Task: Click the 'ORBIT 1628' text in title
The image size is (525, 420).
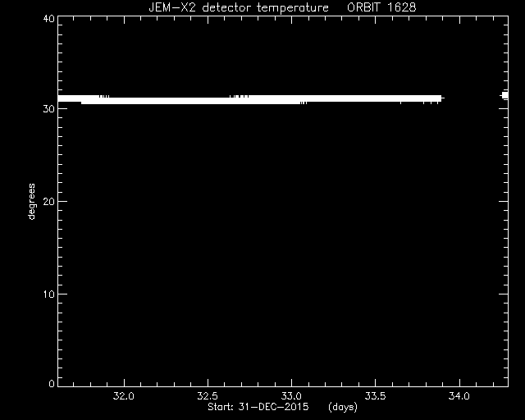Action: click(x=381, y=7)
